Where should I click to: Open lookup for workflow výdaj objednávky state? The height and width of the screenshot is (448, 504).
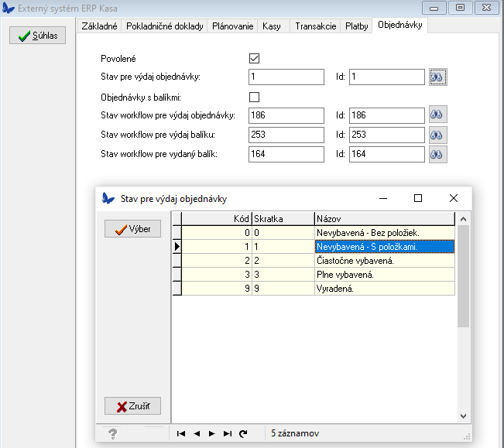pyautogui.click(x=438, y=115)
